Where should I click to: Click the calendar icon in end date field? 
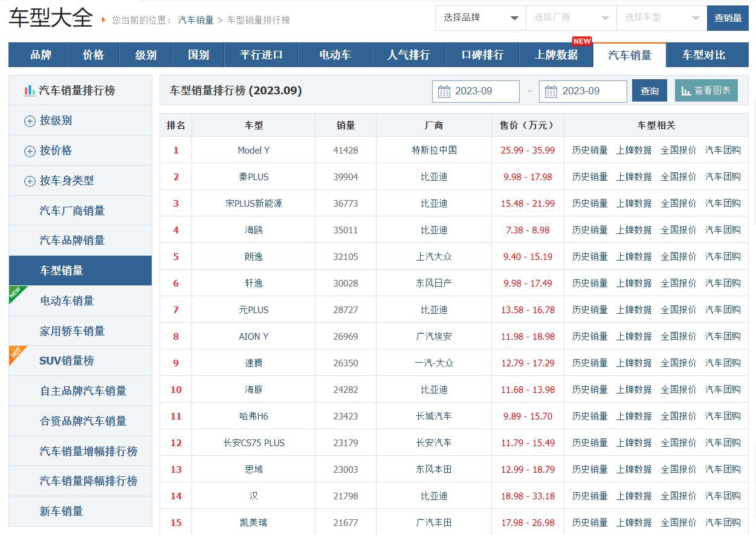pyautogui.click(x=551, y=91)
